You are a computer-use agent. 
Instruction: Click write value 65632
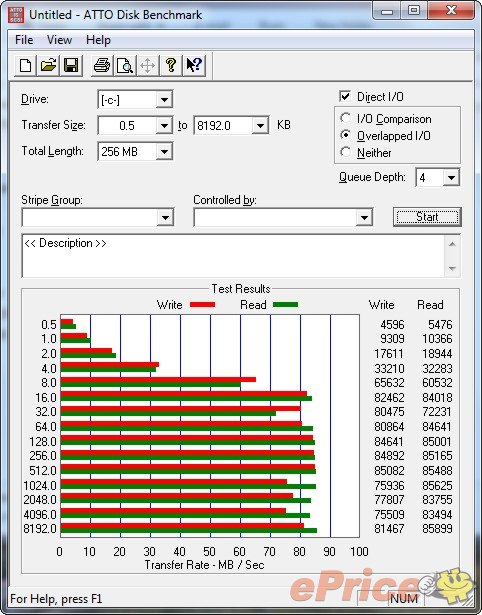(x=389, y=383)
